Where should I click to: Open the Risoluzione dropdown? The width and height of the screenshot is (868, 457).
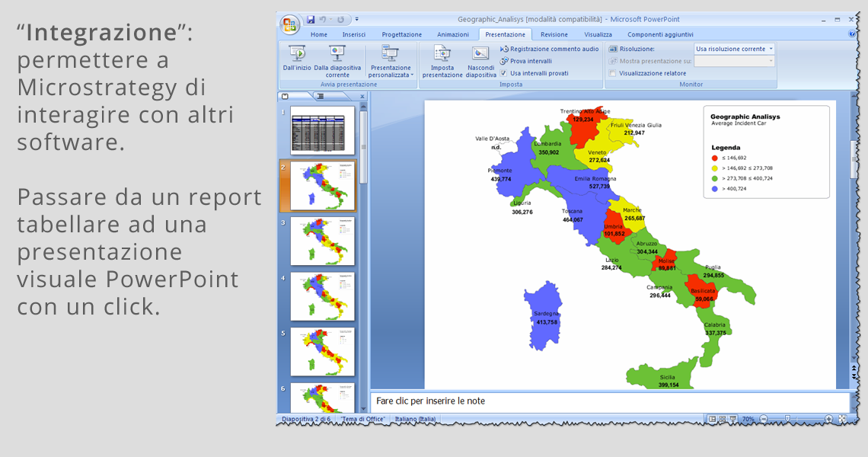(771, 49)
